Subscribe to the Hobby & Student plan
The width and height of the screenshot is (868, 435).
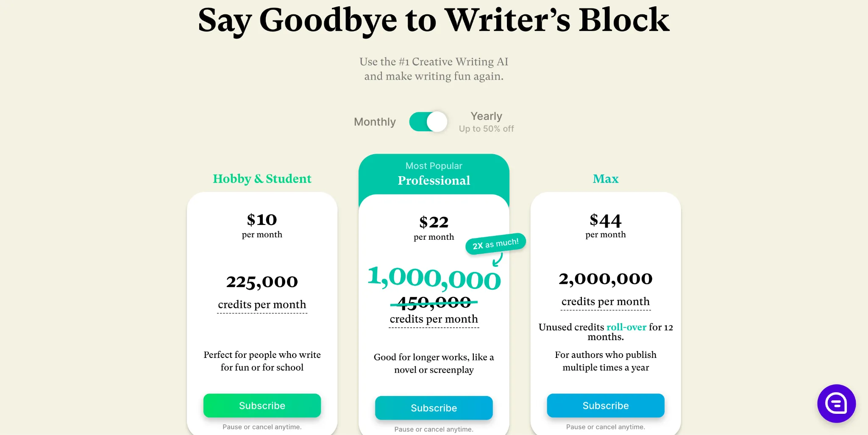262,405
